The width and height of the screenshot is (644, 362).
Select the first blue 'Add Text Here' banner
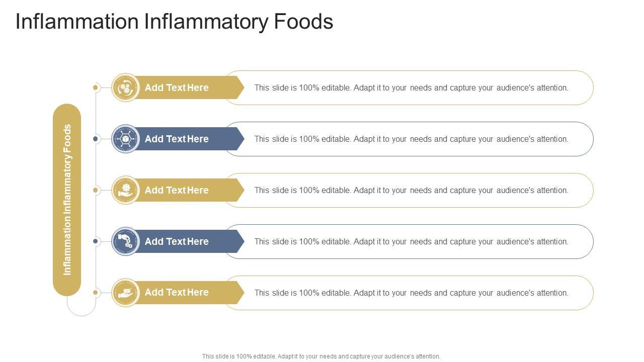click(177, 139)
